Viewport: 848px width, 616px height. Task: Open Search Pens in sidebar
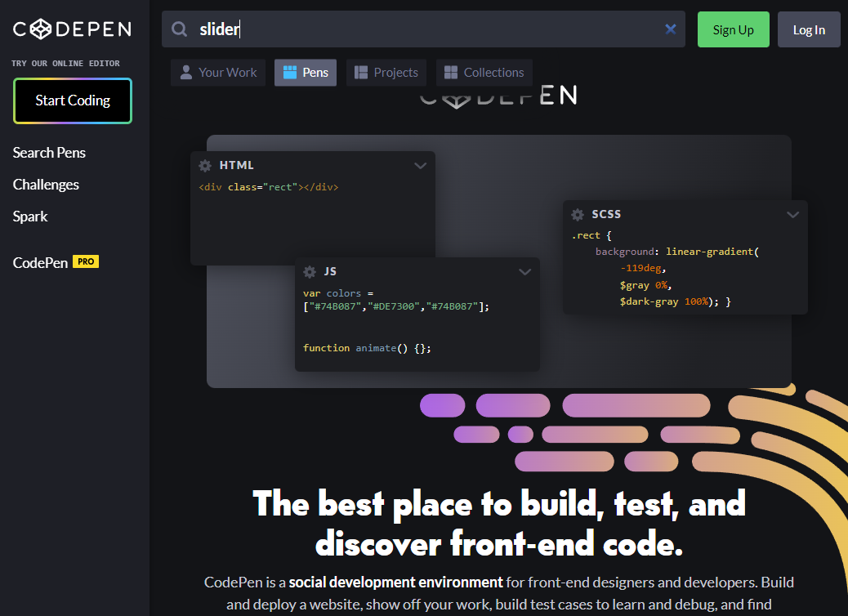point(49,153)
